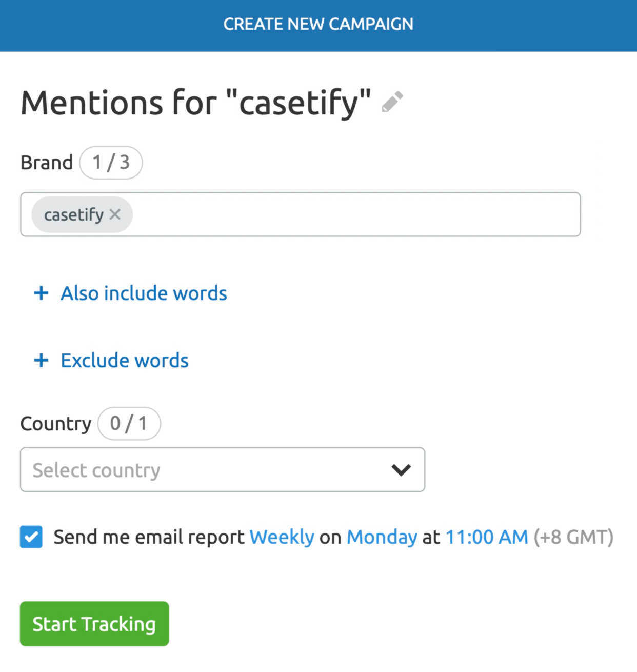637x672 pixels.
Task: Open Exclude words section
Action: 124,360
